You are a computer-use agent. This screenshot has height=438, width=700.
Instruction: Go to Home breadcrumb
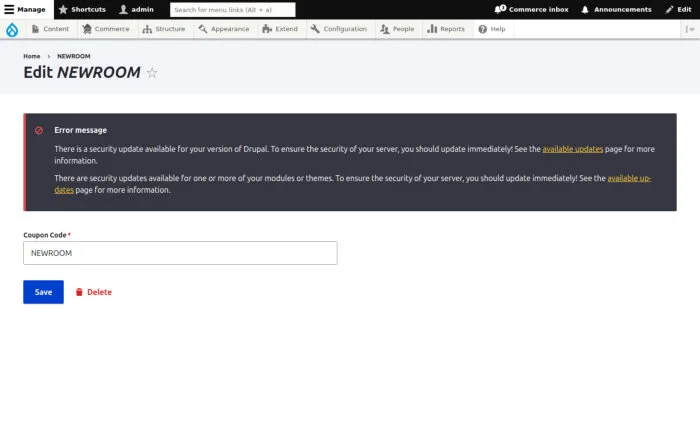(32, 56)
